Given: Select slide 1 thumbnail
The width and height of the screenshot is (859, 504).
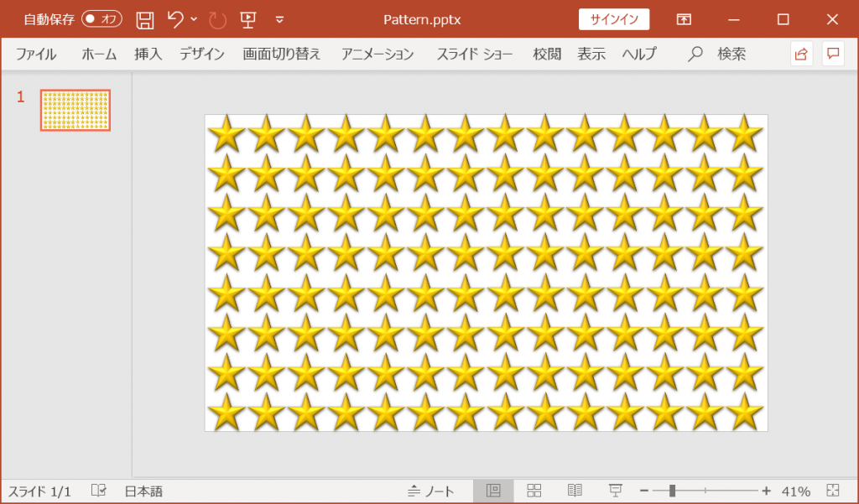Looking at the screenshot, I should pos(75,110).
